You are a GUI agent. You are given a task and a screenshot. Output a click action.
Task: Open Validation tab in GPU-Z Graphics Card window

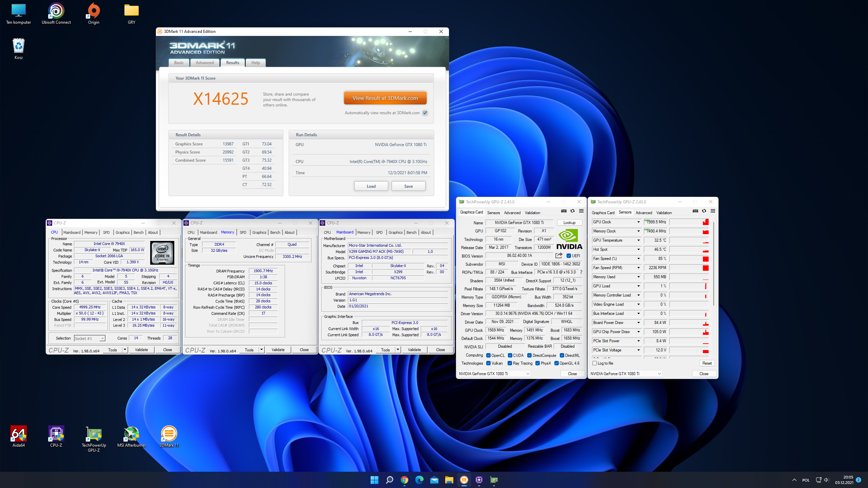pos(532,213)
